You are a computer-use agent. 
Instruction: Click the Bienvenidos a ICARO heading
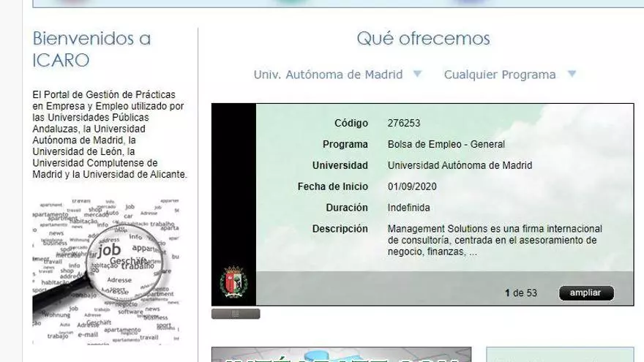click(91, 49)
